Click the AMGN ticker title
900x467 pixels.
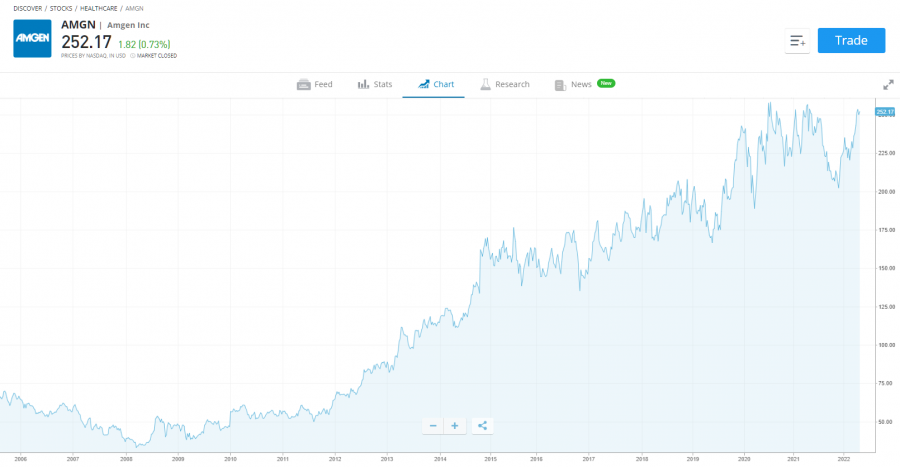pos(78,25)
